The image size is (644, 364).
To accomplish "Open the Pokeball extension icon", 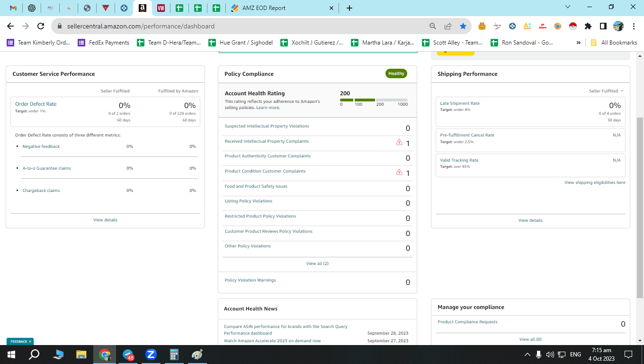I will (x=573, y=26).
